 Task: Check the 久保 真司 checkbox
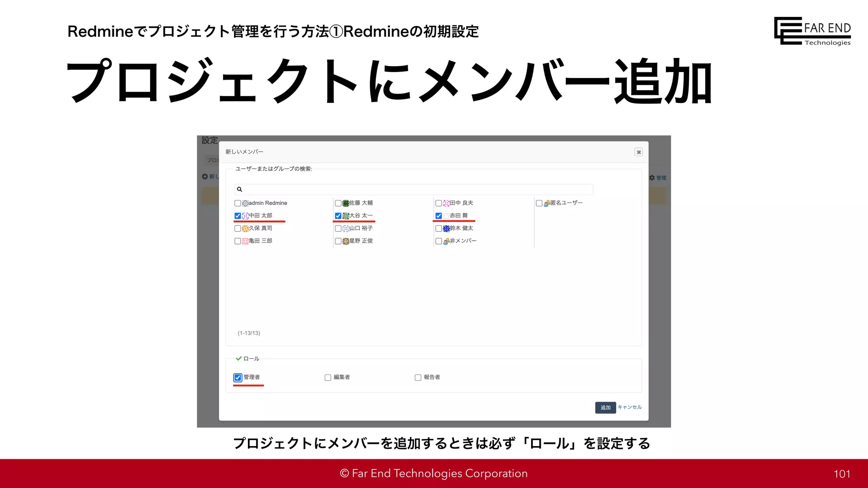(238, 228)
